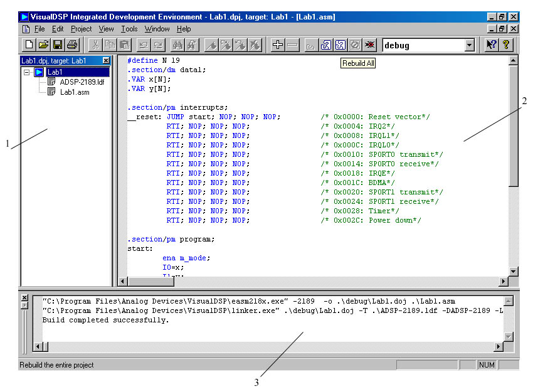Click the minus icon to remove a file
This screenshot has width=533, height=392.
click(x=292, y=45)
